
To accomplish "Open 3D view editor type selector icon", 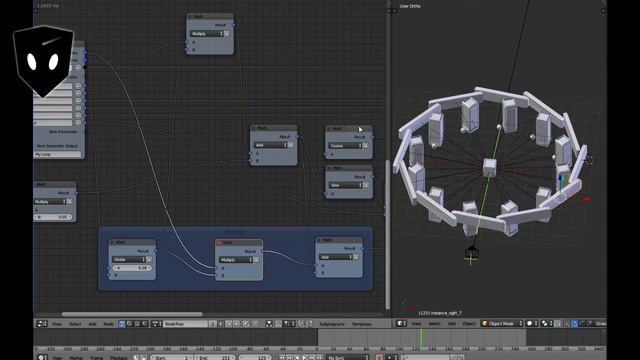I will 401,323.
